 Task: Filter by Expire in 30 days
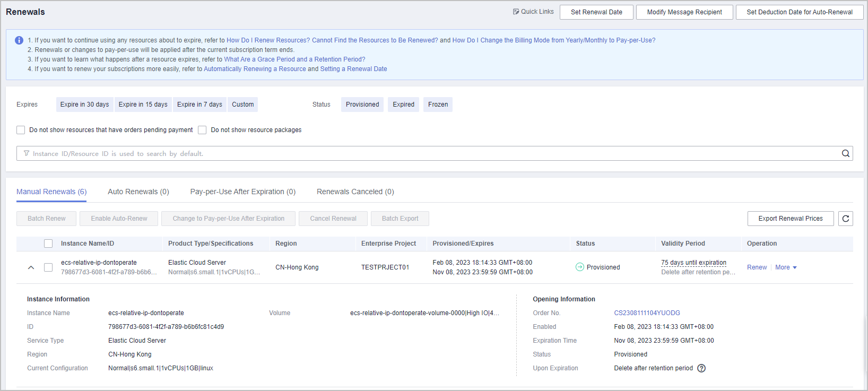tap(84, 105)
